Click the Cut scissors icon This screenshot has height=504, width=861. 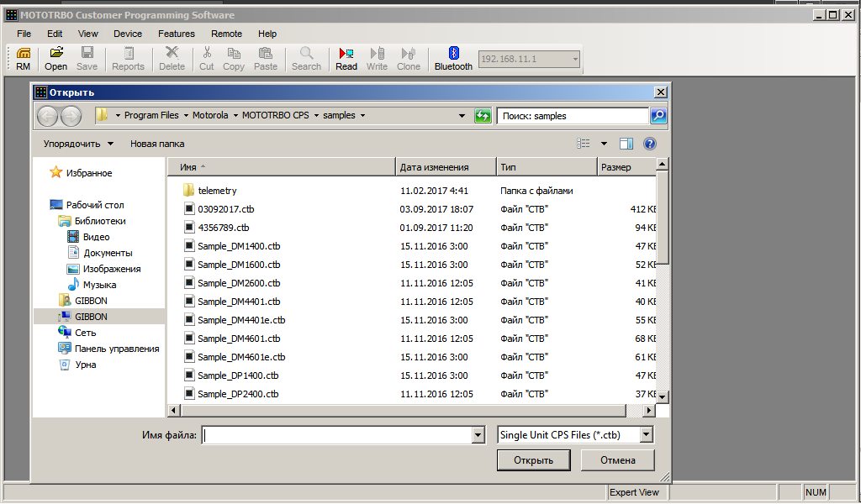click(207, 59)
